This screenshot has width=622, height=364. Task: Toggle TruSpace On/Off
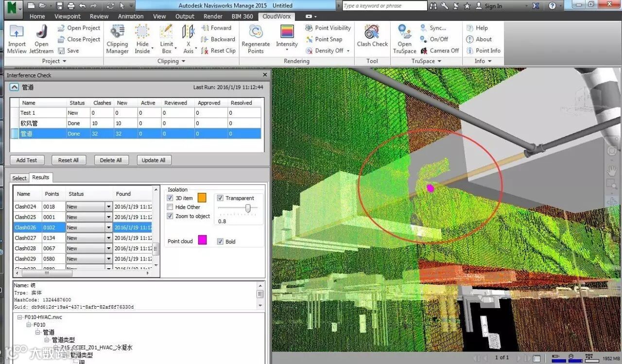point(434,39)
